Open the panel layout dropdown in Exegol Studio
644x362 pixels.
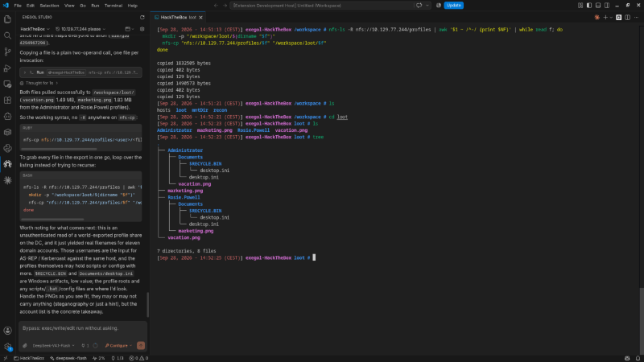tap(130, 29)
